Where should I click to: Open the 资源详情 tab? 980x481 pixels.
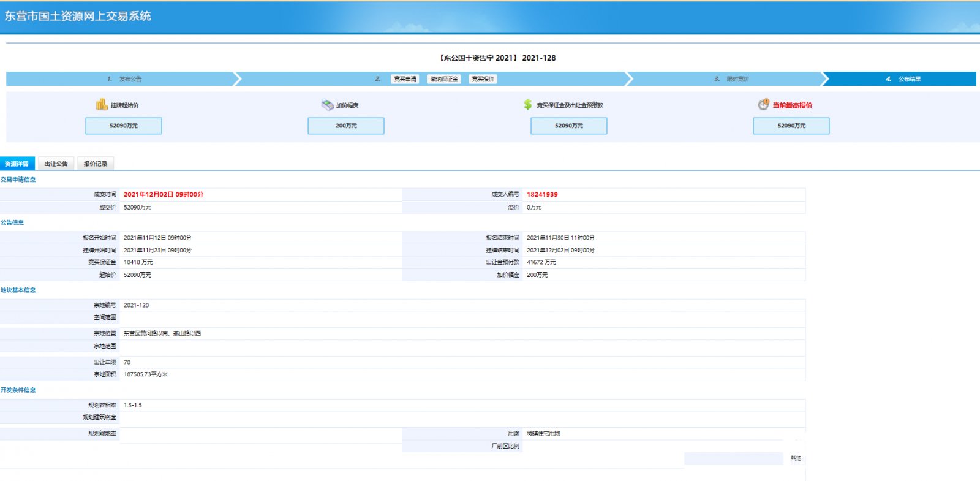17,164
